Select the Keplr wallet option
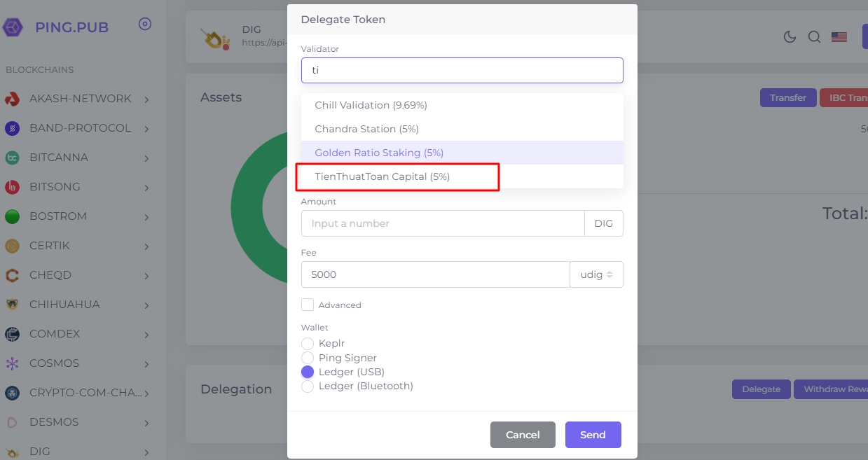Screen dimensions: 868x460 click(x=308, y=343)
